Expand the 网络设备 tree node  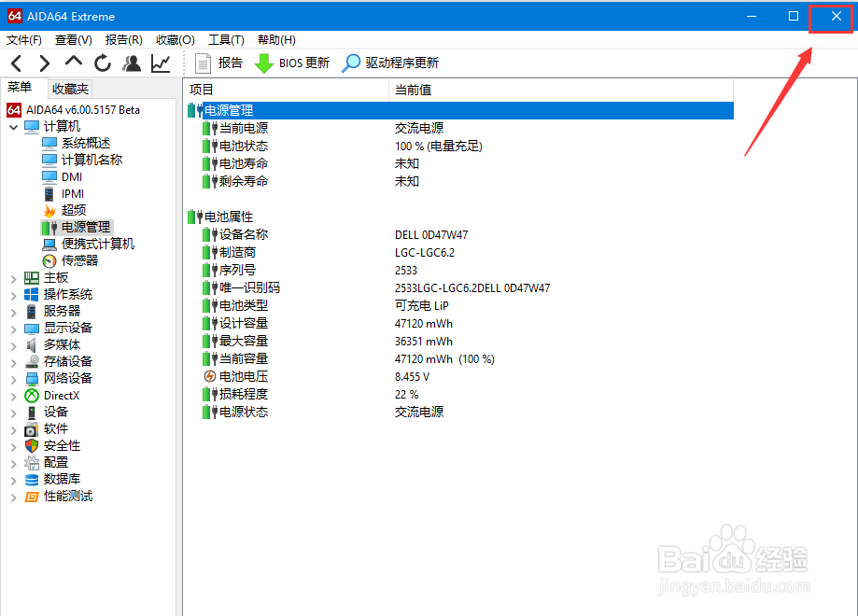(14, 380)
